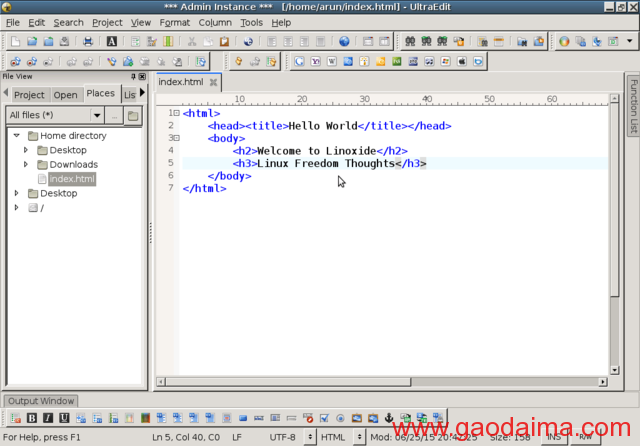
Task: Collapse the html fold marker on line 1
Action: pyautogui.click(x=177, y=113)
